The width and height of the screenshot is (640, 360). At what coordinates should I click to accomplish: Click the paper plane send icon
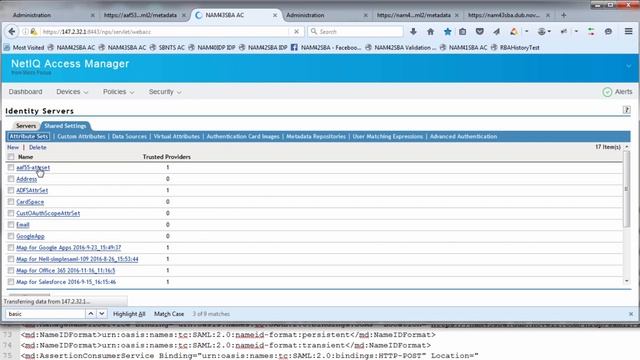coord(496,31)
